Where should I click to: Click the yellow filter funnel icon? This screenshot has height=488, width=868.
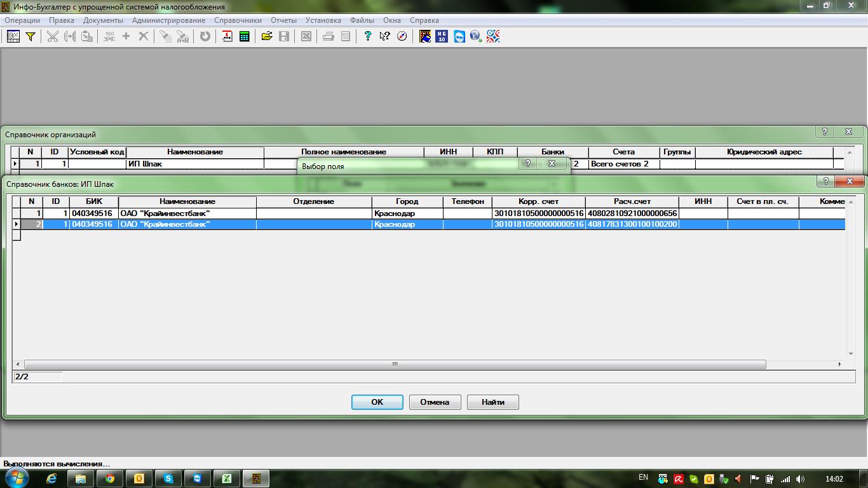pos(30,36)
